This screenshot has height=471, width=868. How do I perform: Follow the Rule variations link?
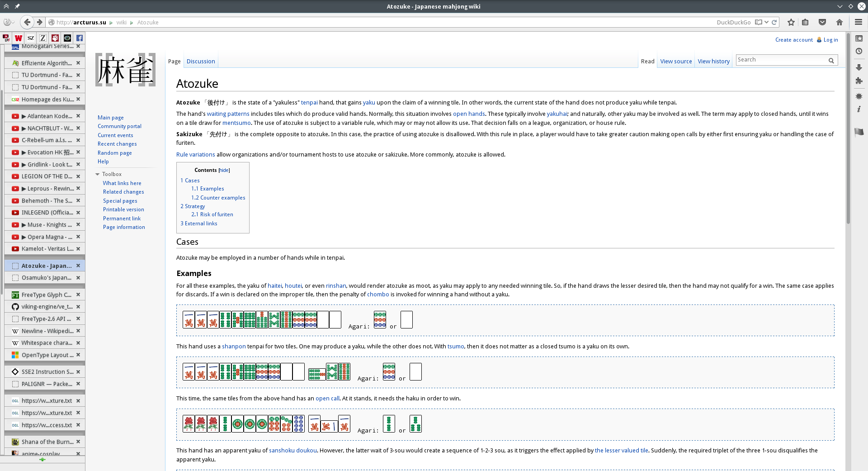click(195, 155)
